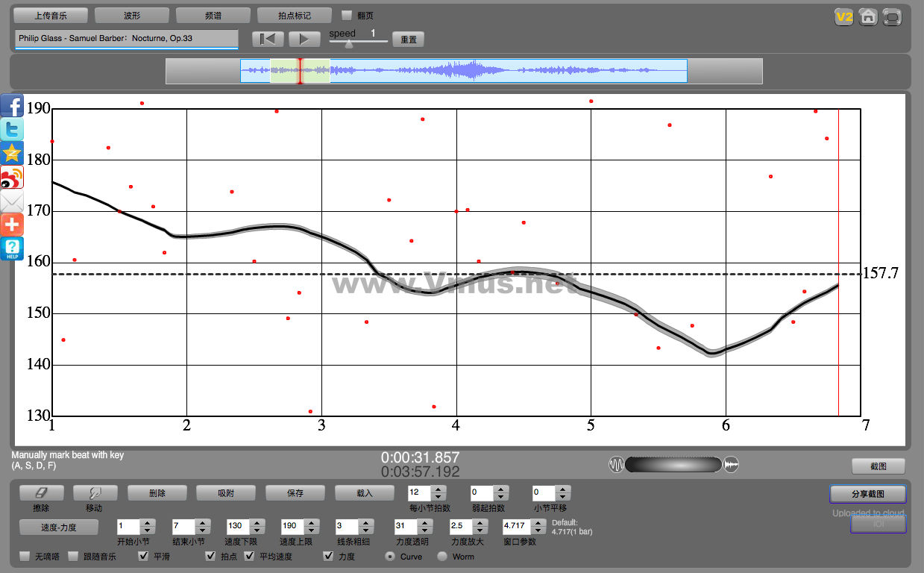Click the yellow star favorites icon

12,153
